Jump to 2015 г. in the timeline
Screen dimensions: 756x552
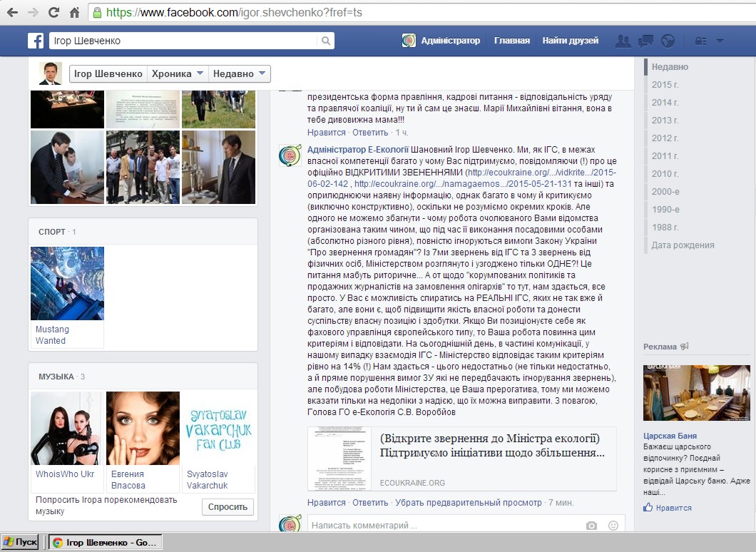click(x=665, y=84)
